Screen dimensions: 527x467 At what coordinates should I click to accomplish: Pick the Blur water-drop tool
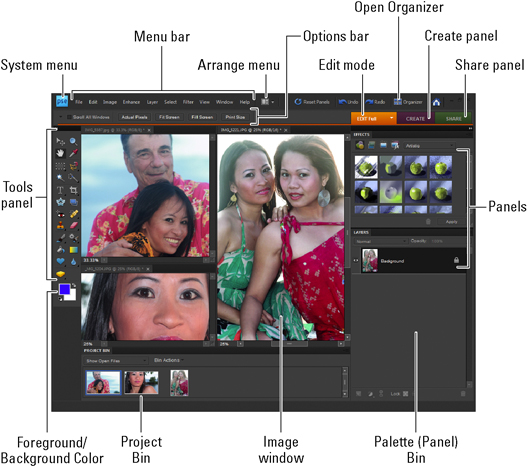[x=73, y=261]
